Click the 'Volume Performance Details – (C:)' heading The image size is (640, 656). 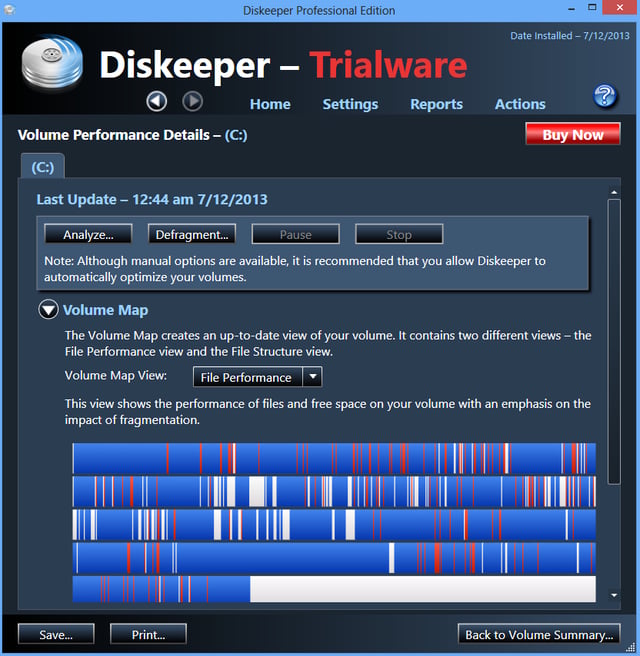[x=132, y=135]
